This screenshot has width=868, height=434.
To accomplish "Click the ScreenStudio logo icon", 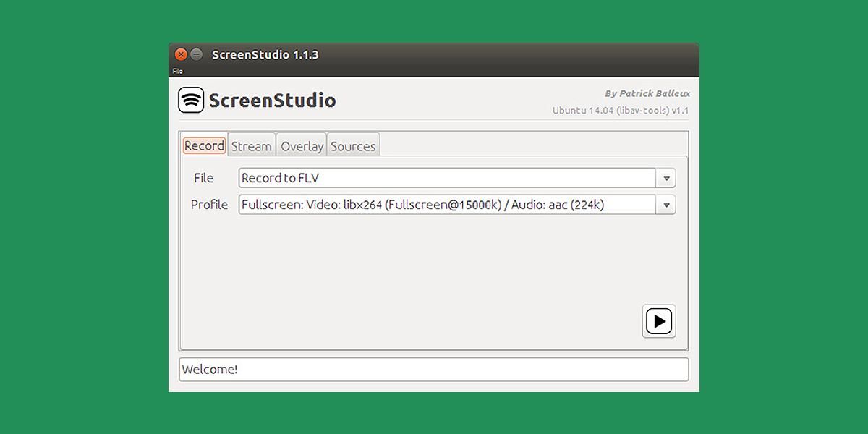I will (x=191, y=100).
